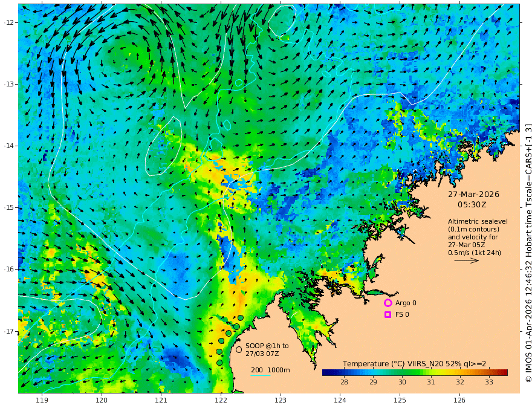Click the temperature color bar
The width and height of the screenshot is (532, 411).
click(x=415, y=372)
